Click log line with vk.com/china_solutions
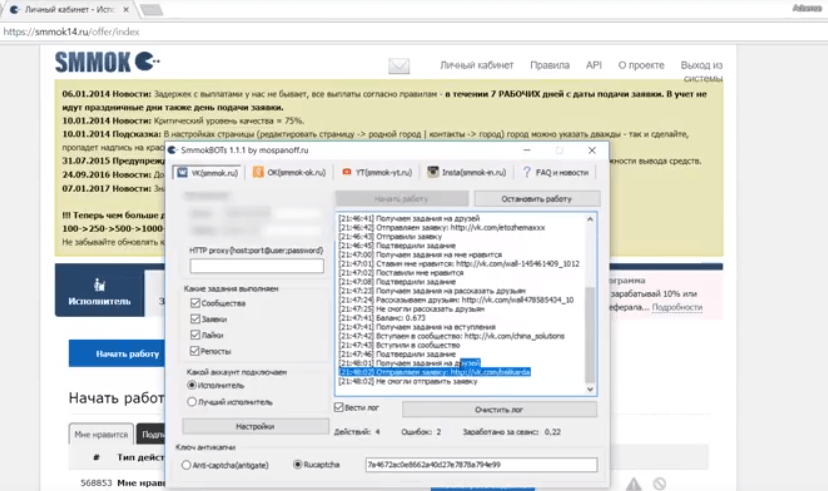The width and height of the screenshot is (828, 491). tap(452, 336)
